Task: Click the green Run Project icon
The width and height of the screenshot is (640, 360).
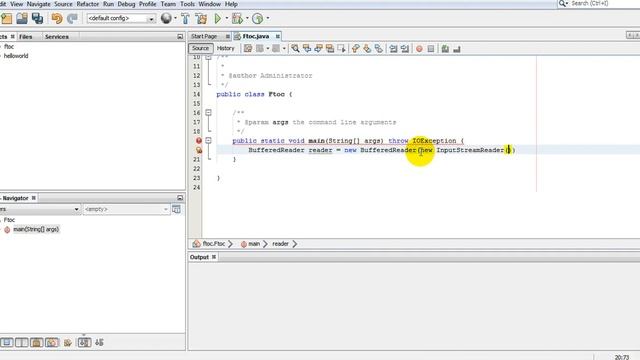Action: click(x=218, y=18)
